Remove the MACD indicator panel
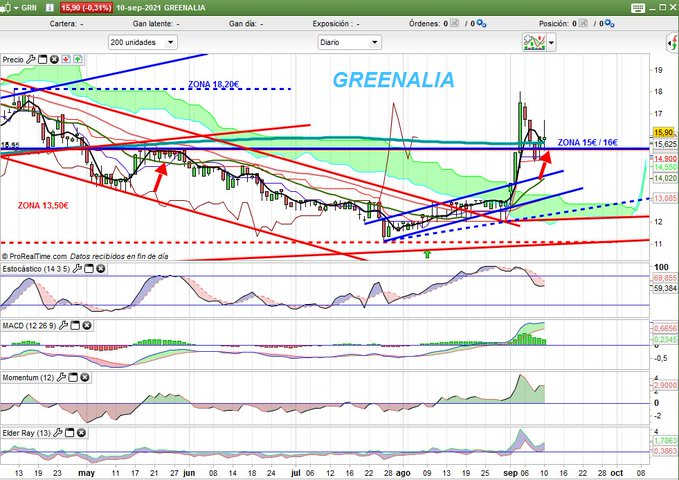679x480 pixels. point(87,325)
